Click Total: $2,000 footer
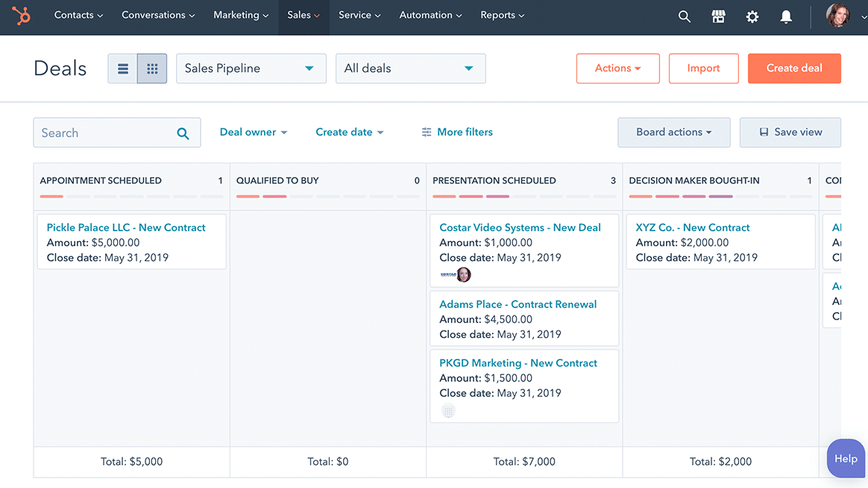The height and width of the screenshot is (488, 868). point(721,461)
